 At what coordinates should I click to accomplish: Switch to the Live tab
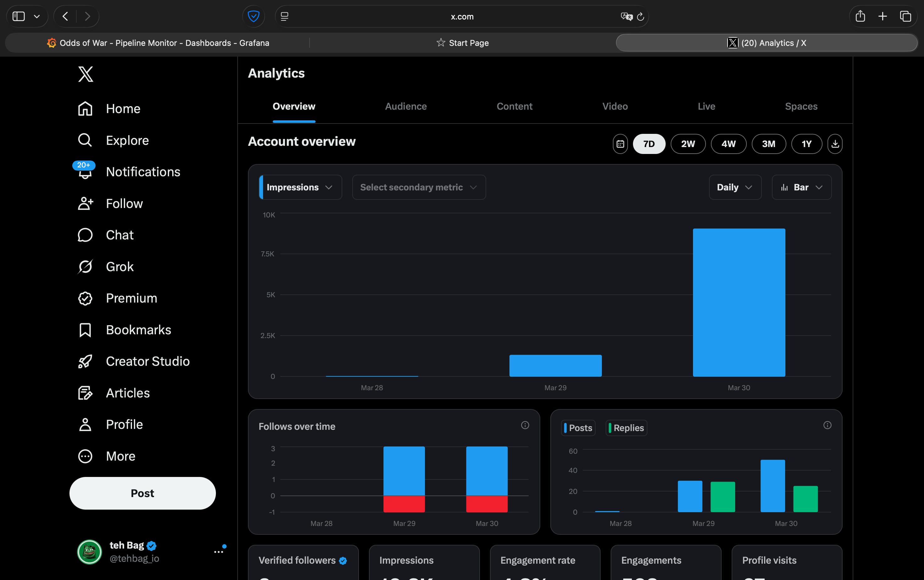coord(707,106)
